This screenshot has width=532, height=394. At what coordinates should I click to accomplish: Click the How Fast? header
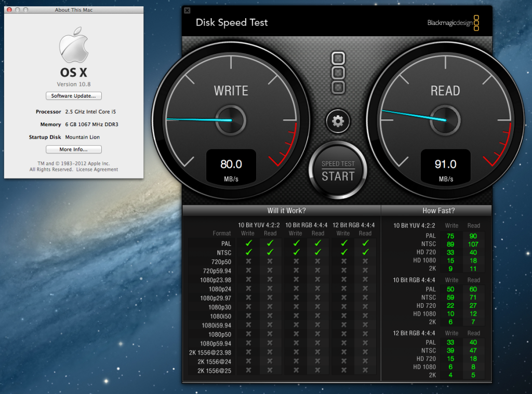point(438,211)
